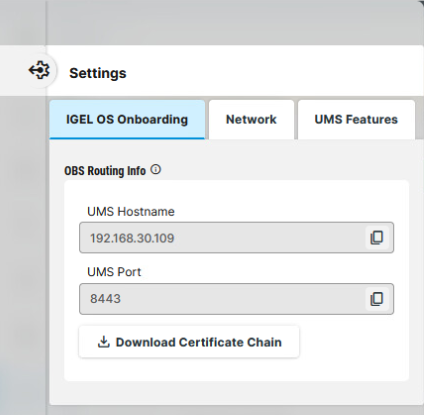Download the Certificate Chain
The width and height of the screenshot is (424, 415).
pos(189,342)
